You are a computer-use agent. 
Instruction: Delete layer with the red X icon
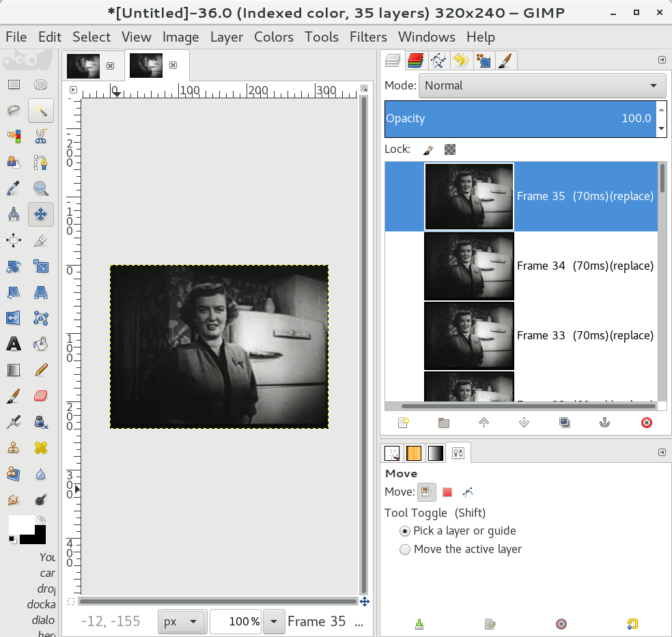pyautogui.click(x=646, y=423)
